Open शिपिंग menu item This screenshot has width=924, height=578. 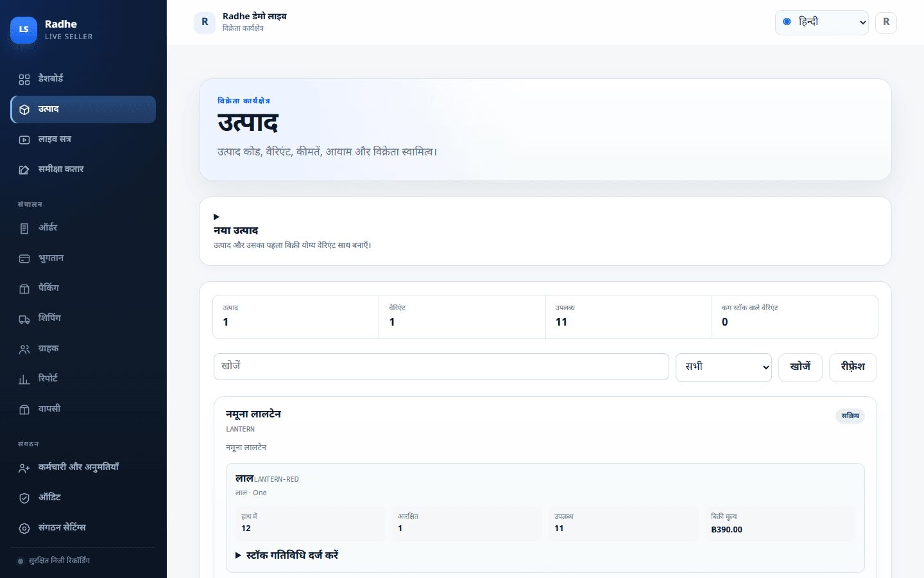pos(83,319)
